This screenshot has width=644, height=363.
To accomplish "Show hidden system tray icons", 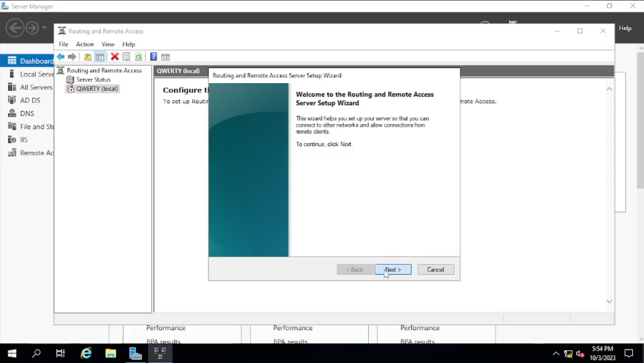I will click(556, 353).
